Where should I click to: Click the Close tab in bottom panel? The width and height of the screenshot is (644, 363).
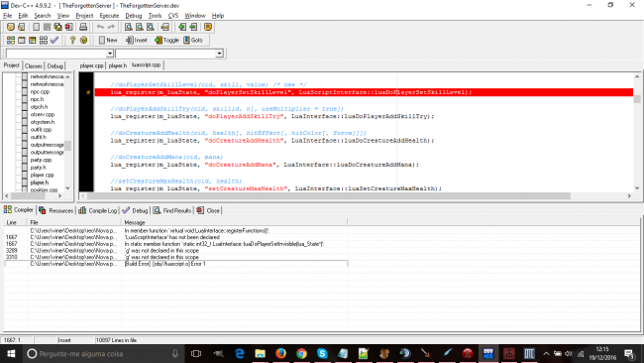(x=208, y=210)
